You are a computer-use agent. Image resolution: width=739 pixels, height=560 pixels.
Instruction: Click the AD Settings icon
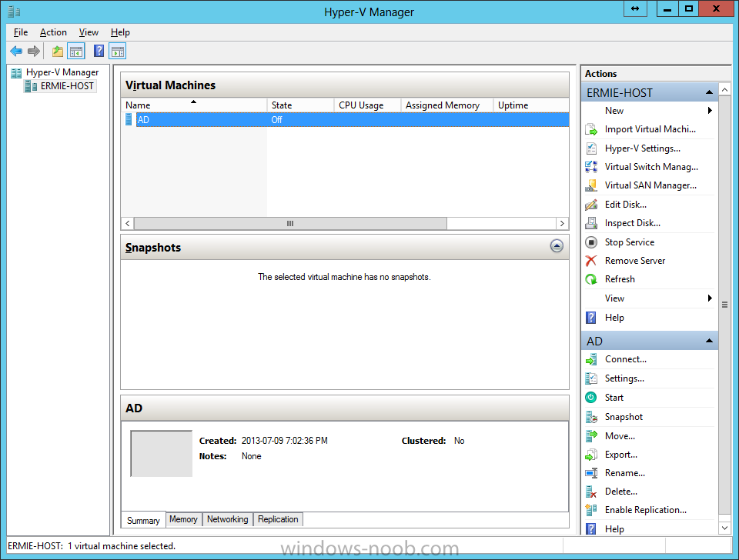coord(591,378)
